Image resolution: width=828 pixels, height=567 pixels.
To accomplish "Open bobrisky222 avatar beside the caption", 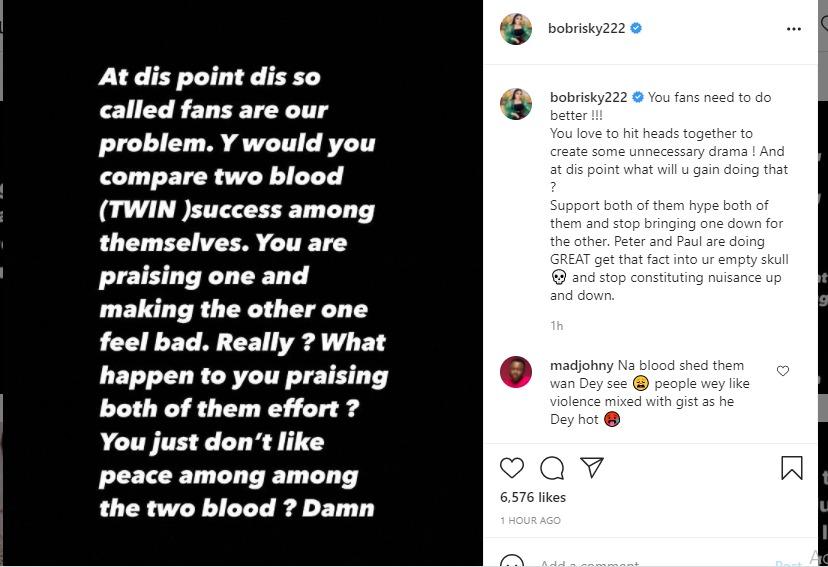I will [516, 103].
